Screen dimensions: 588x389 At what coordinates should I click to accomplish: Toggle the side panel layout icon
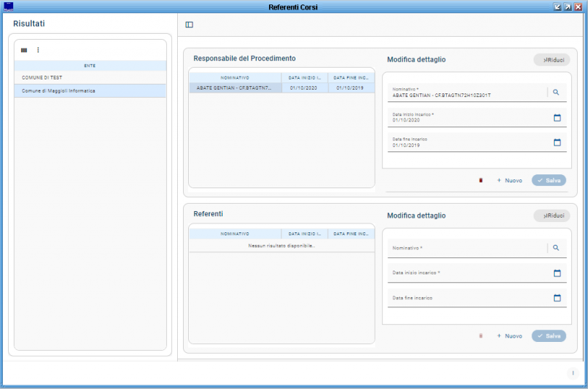click(x=189, y=25)
